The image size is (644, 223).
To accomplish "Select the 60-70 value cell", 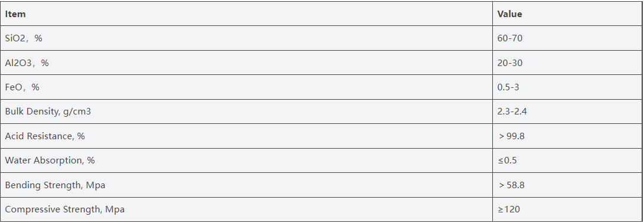I will (x=567, y=38).
